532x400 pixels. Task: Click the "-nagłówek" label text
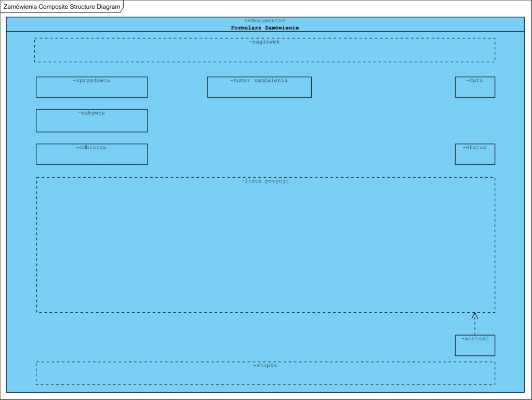click(x=264, y=42)
